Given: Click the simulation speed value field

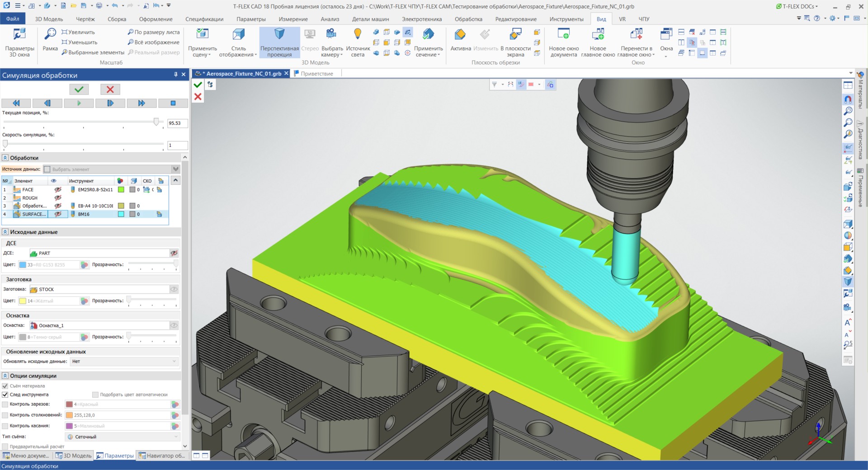Looking at the screenshot, I should [177, 146].
